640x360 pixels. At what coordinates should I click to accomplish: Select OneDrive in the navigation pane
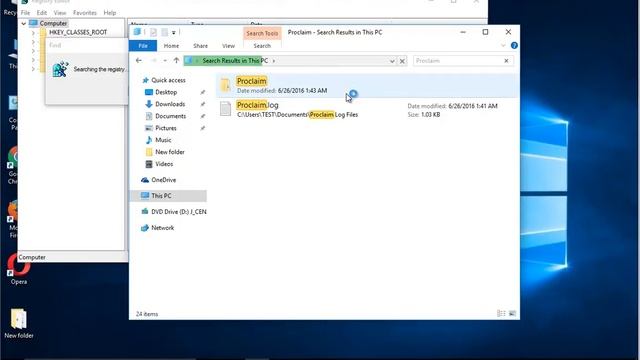[x=163, y=180]
